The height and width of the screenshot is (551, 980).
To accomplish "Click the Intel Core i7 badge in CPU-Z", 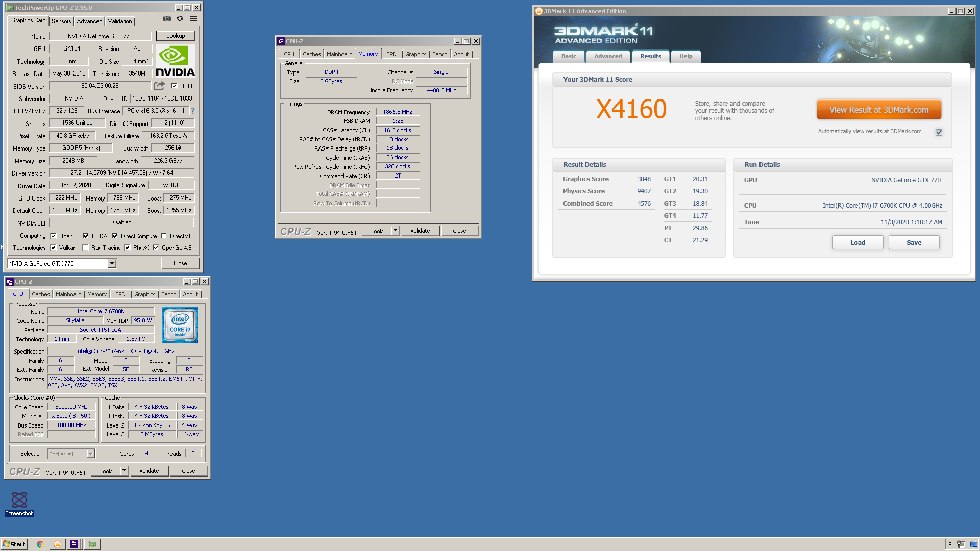I will (180, 325).
